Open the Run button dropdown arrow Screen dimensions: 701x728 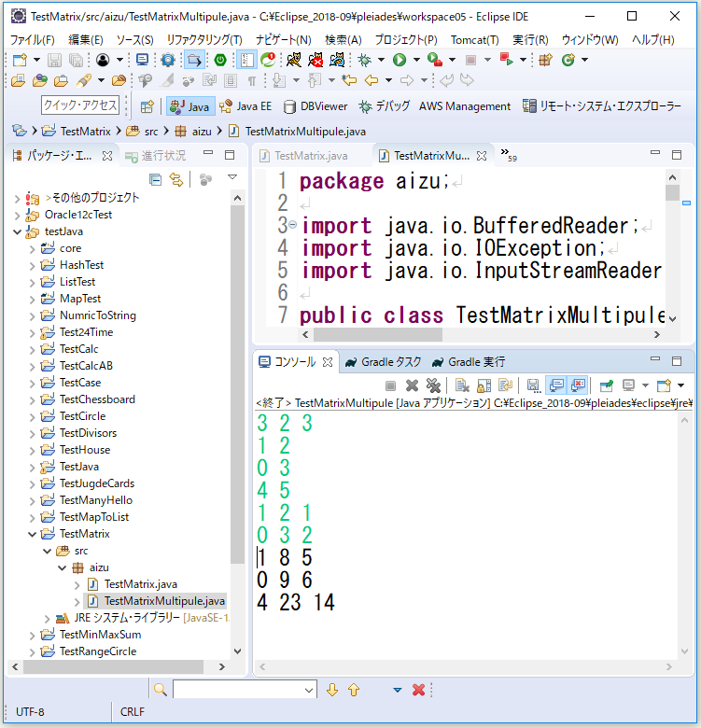click(x=416, y=60)
